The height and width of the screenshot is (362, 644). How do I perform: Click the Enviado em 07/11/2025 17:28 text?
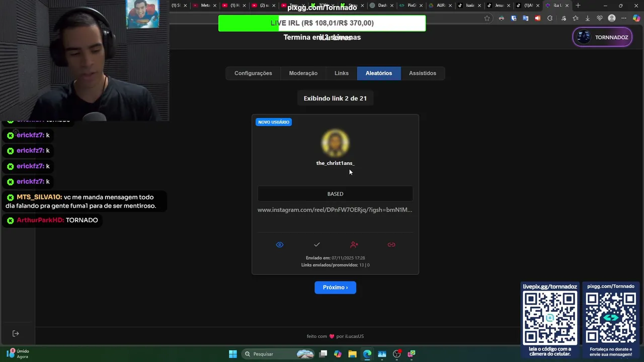335,258
